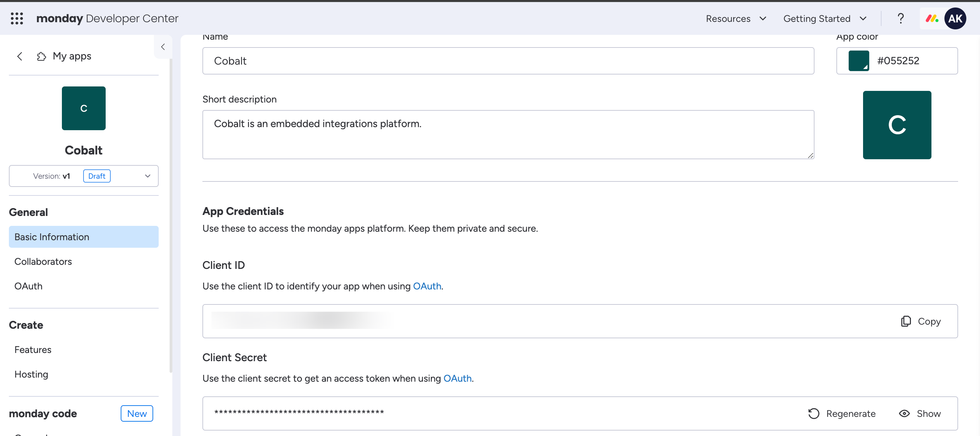Open the apps grid menu icon
980x436 pixels.
[x=17, y=18]
